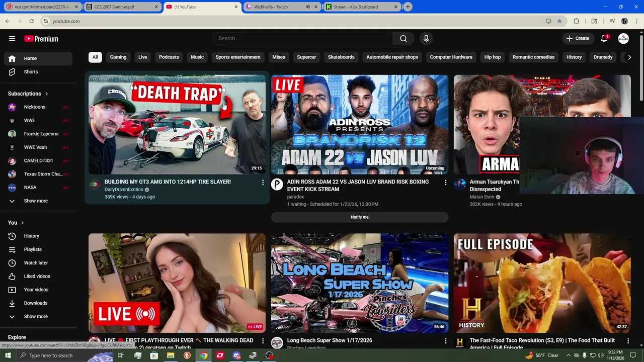
Task: Open the notifications bell
Action: tap(604, 39)
